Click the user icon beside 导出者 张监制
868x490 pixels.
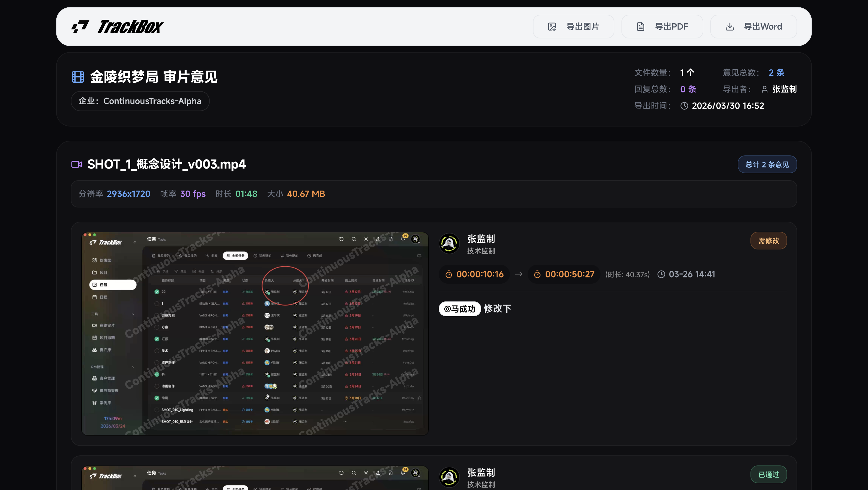pyautogui.click(x=765, y=89)
